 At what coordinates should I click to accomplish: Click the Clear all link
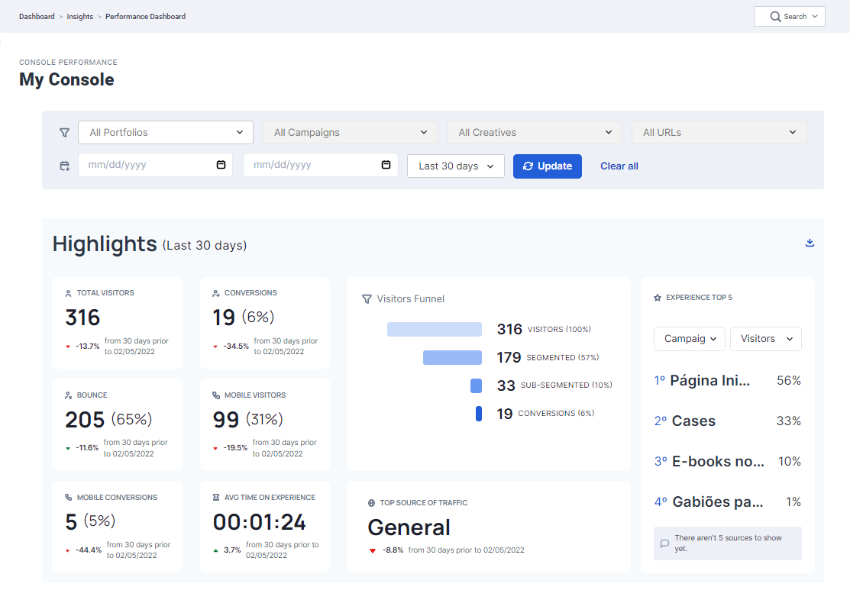click(619, 166)
